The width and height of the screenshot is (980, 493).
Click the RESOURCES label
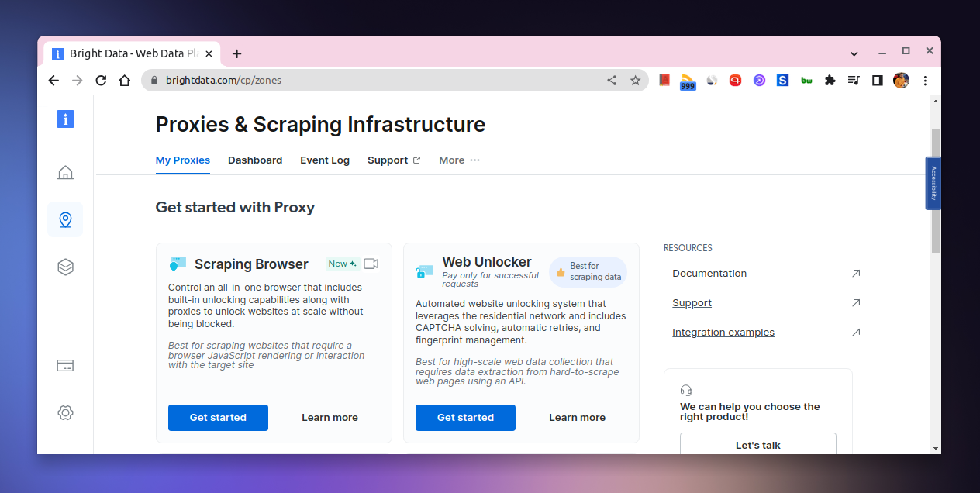688,248
